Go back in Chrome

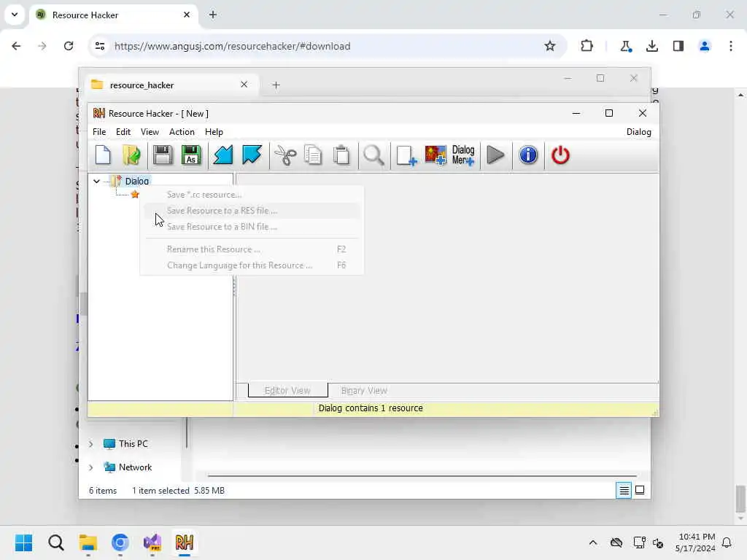[x=16, y=46]
